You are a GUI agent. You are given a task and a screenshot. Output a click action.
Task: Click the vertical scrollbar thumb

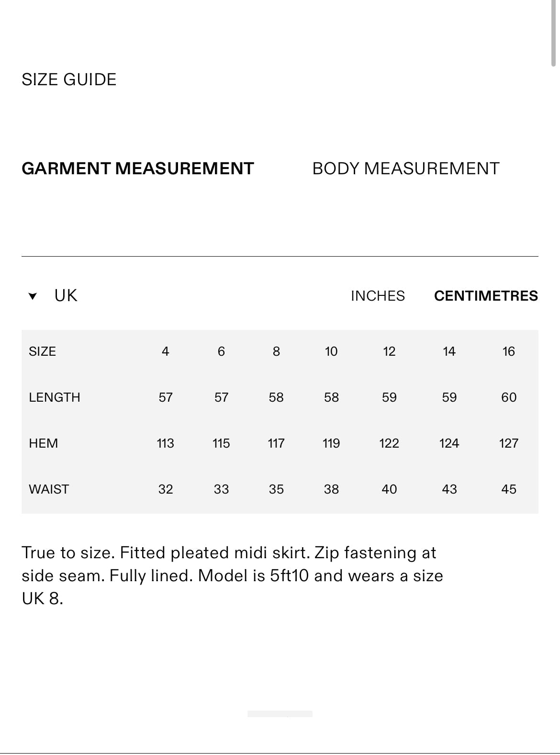pos(553,34)
